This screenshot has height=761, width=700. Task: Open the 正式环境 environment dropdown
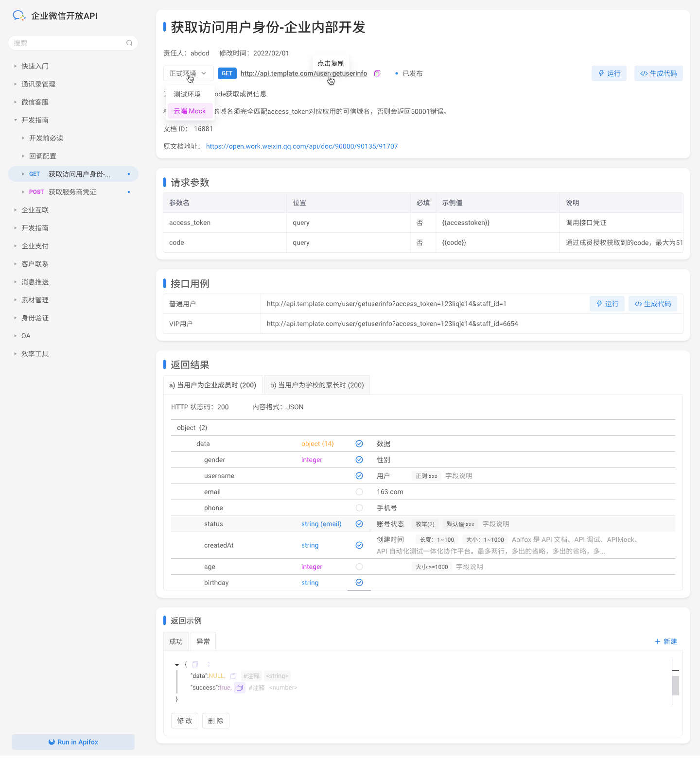click(188, 73)
